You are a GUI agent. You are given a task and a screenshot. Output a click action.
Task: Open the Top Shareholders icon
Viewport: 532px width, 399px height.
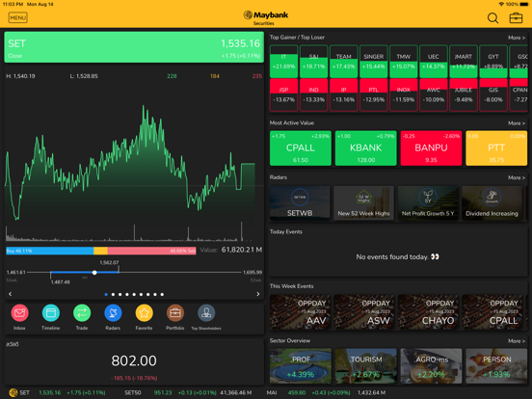point(206,313)
